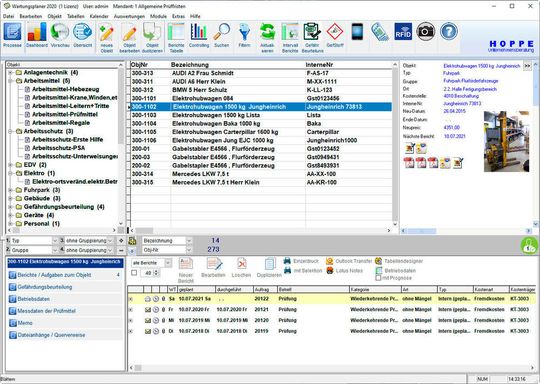Open Gefährdungsbeurteilung clipboard icon
This screenshot has width=540, height=384.
click(x=312, y=37)
